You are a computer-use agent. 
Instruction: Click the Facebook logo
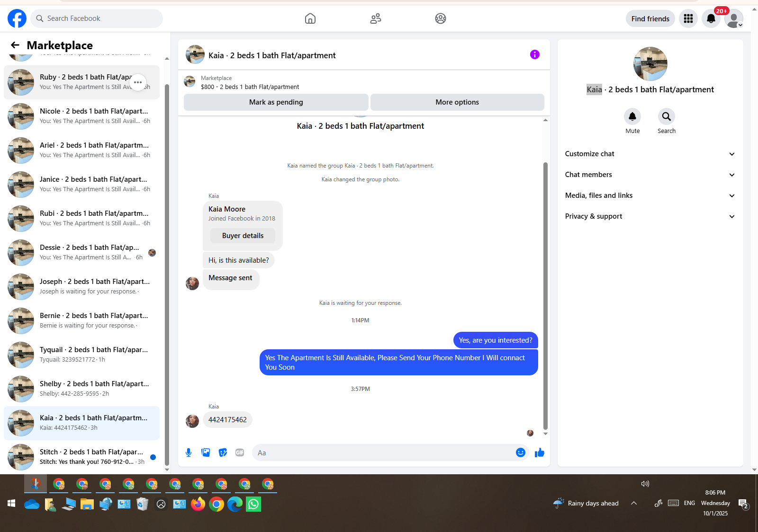pyautogui.click(x=17, y=18)
